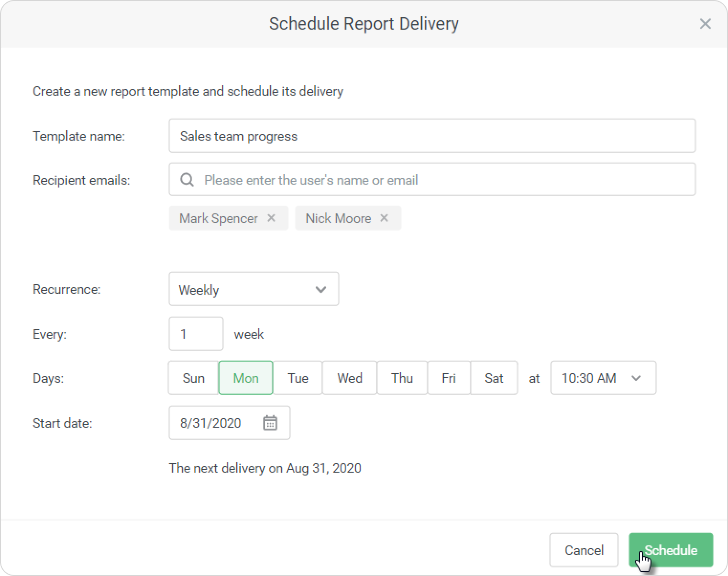Select Saturday as delivery day
The height and width of the screenshot is (576, 728).
[x=494, y=378]
